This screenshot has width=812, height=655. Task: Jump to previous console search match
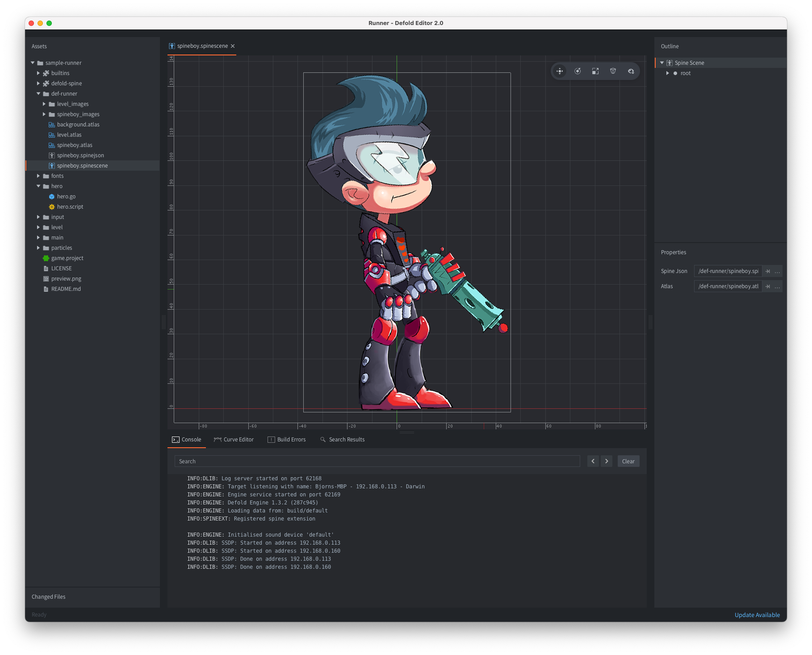click(x=593, y=461)
